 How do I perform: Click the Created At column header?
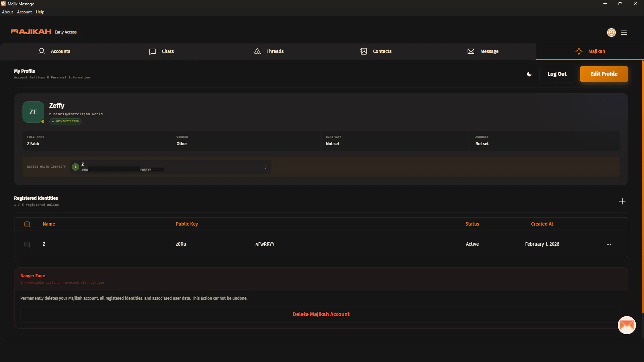click(542, 224)
